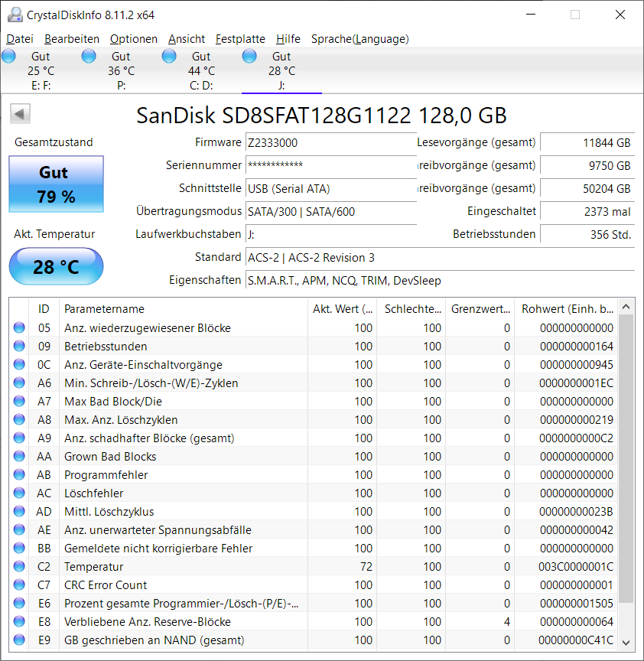The image size is (644, 661).
Task: Open the Sprache(Language) menu
Action: tap(360, 39)
